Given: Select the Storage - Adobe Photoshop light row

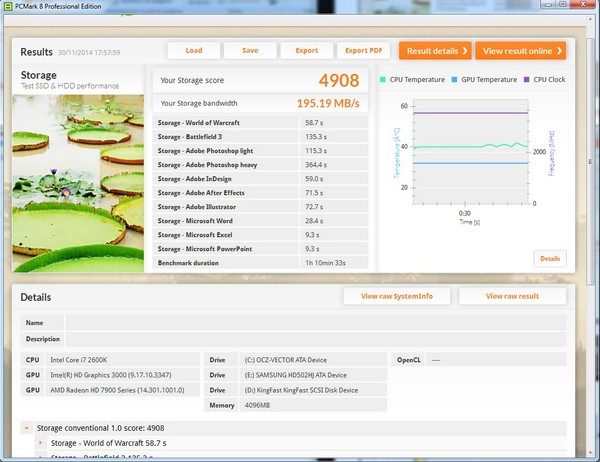Looking at the screenshot, I should [260, 151].
